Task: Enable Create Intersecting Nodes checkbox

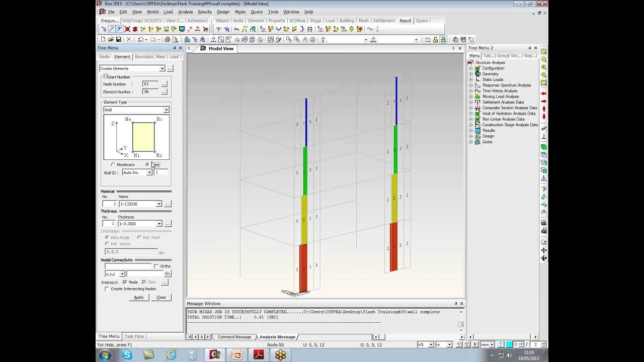Action: pyautogui.click(x=107, y=289)
